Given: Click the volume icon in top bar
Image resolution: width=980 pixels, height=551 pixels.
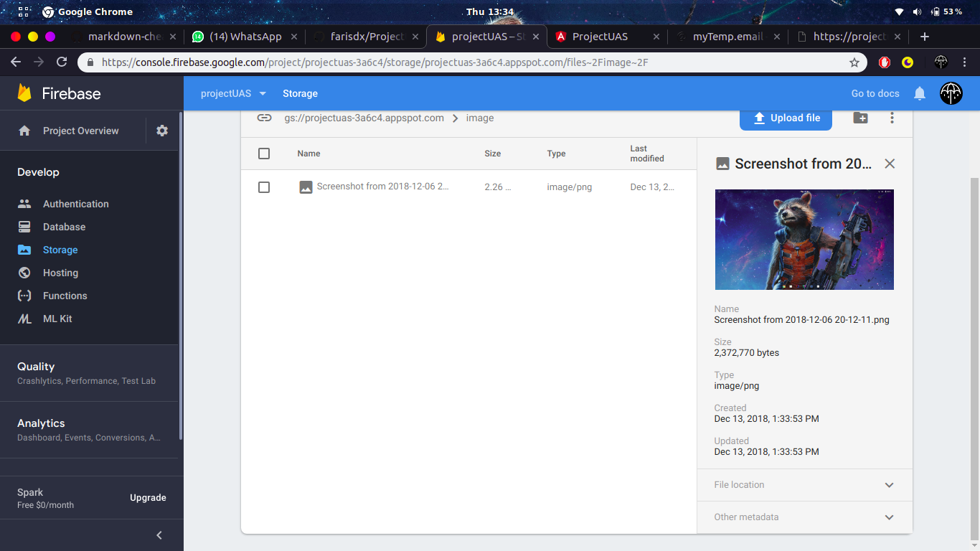Looking at the screenshot, I should (x=918, y=11).
